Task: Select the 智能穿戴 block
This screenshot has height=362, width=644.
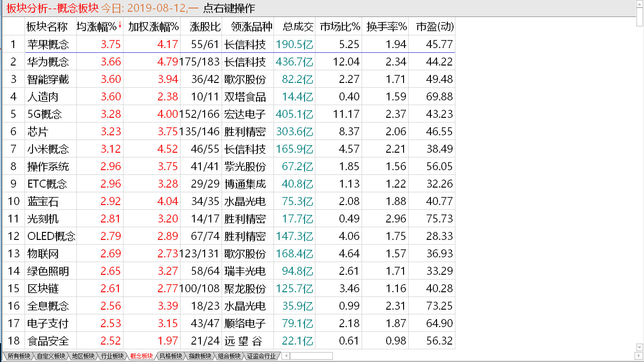Action: [48, 79]
